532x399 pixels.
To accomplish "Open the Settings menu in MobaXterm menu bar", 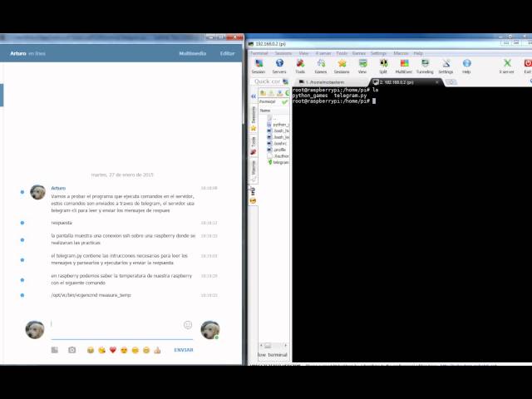I will (378, 53).
